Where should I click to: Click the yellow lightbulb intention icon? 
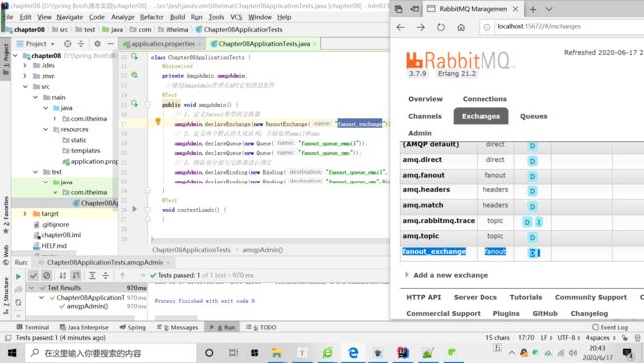point(158,121)
